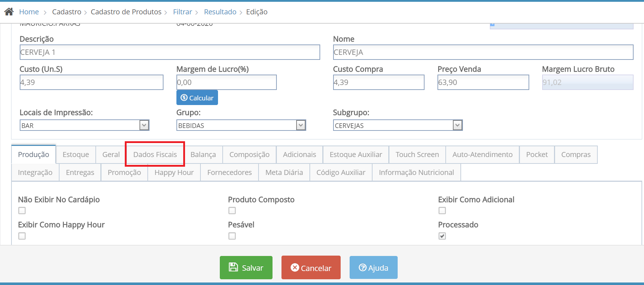Toggle Exibir Como Happy Hour checkbox
The image size is (644, 285).
coord(22,236)
